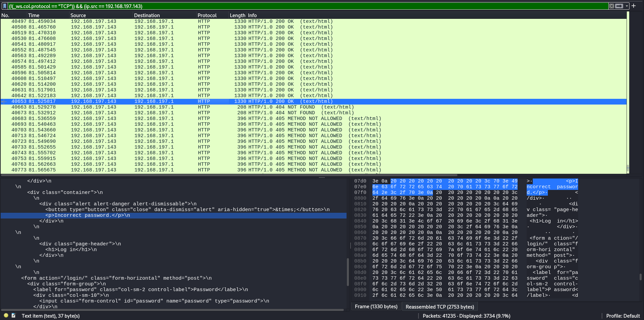Click inside the display filter text field
Viewport: 644px width, 320px height.
coord(308,6)
